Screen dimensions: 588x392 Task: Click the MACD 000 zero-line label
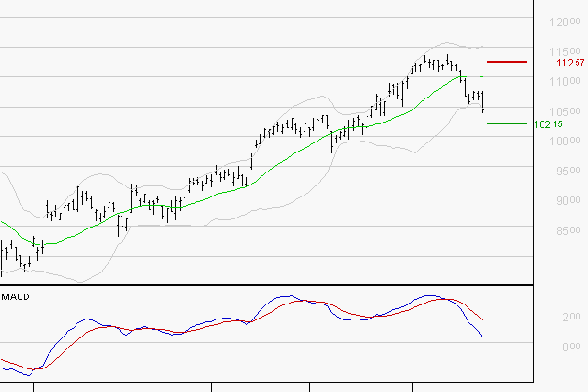[572, 347]
